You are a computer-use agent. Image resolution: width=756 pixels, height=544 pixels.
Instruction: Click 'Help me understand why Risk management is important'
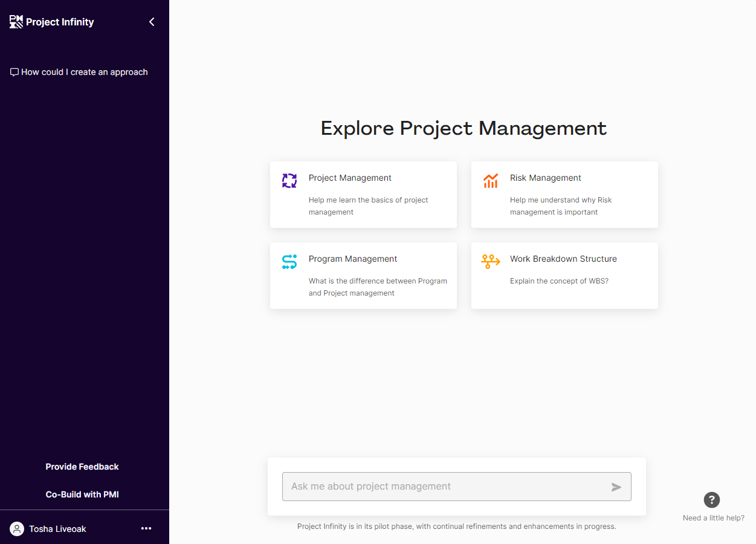[x=561, y=206]
